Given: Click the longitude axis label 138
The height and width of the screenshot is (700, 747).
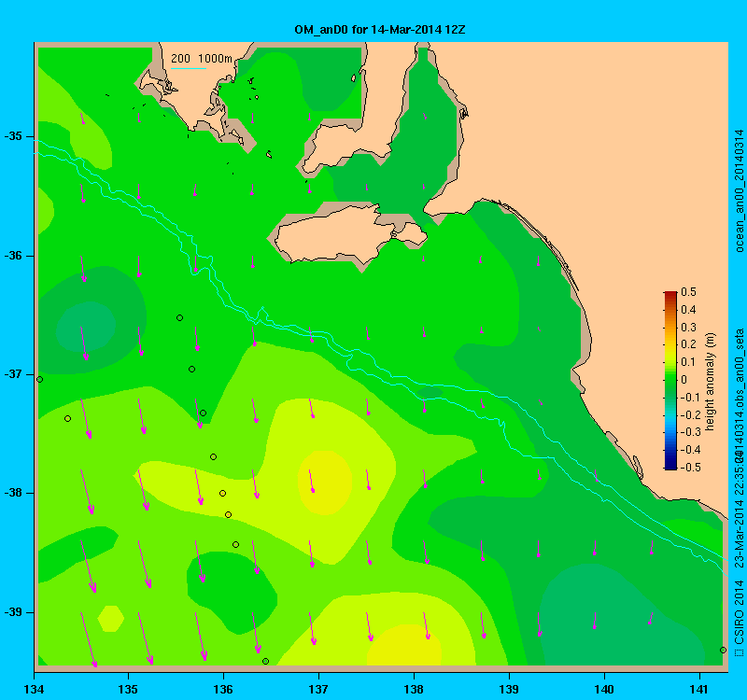Looking at the screenshot, I should [x=414, y=689].
